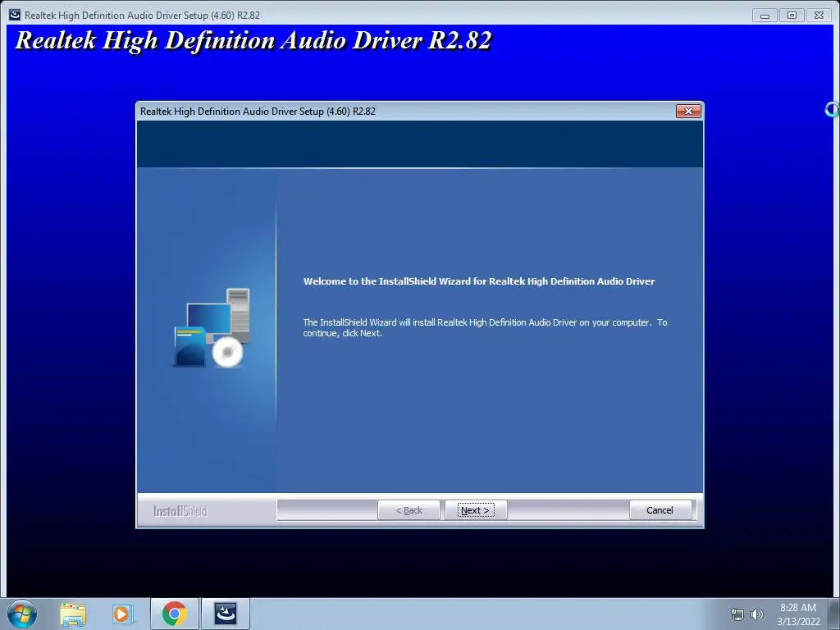Viewport: 840px width, 630px height.
Task: Click the InstallShield logo text
Action: coord(180,511)
